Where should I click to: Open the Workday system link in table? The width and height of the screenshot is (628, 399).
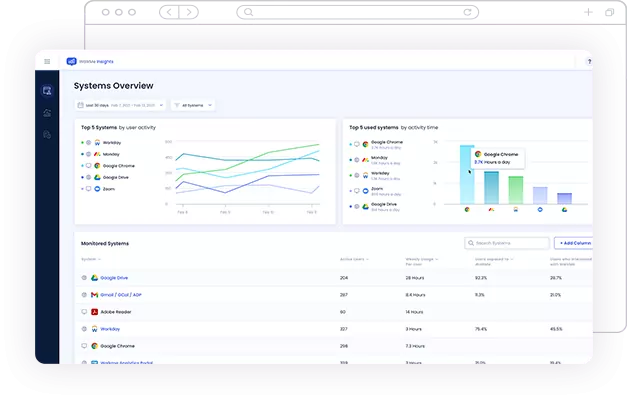110,329
